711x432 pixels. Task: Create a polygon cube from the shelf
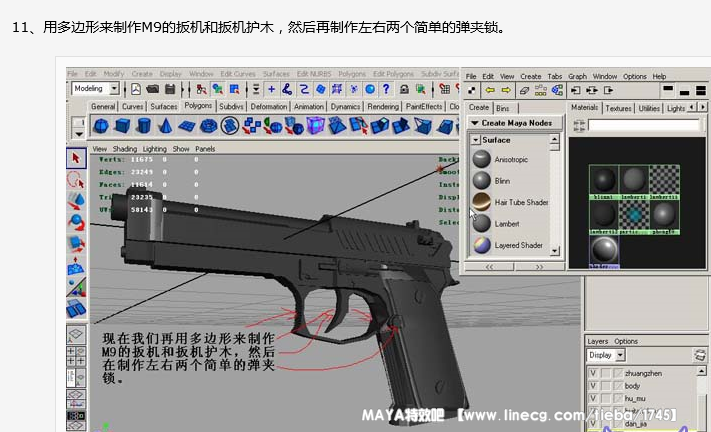click(122, 126)
